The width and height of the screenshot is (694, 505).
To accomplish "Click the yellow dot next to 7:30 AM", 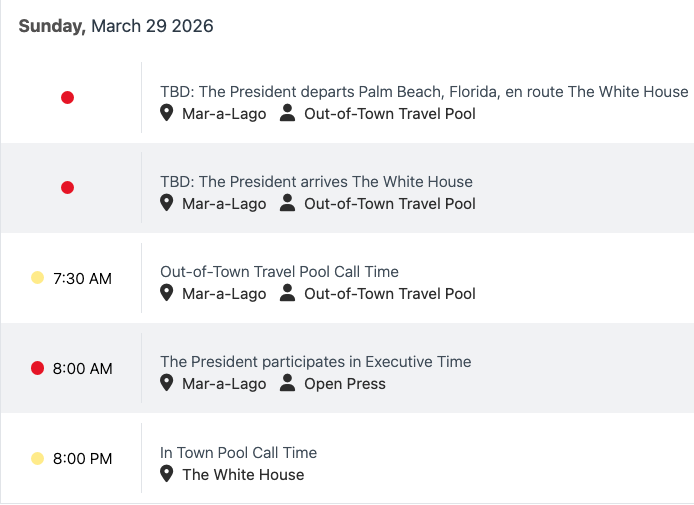I will [38, 278].
